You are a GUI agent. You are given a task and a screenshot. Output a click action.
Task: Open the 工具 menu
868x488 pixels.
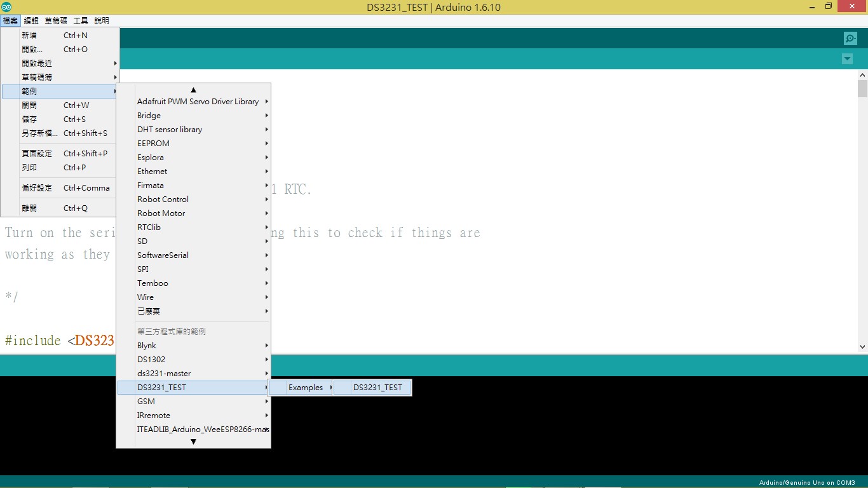[81, 21]
